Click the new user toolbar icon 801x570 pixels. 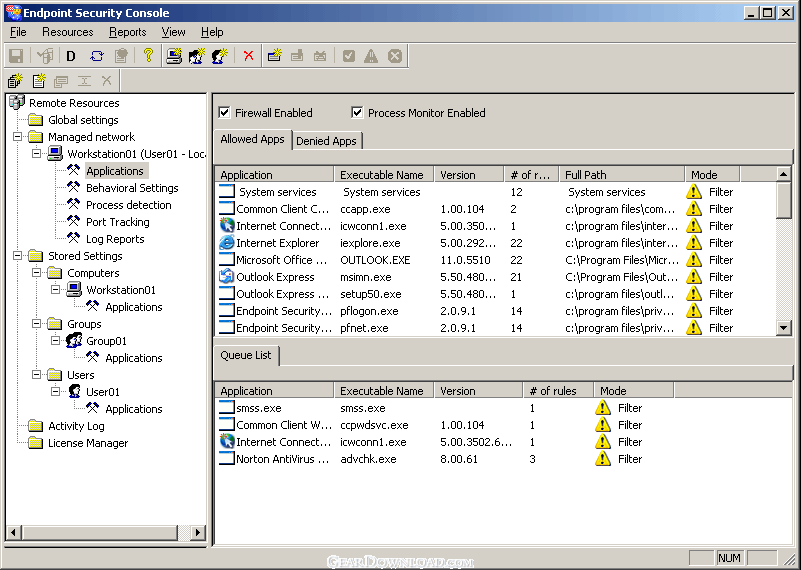pos(220,56)
